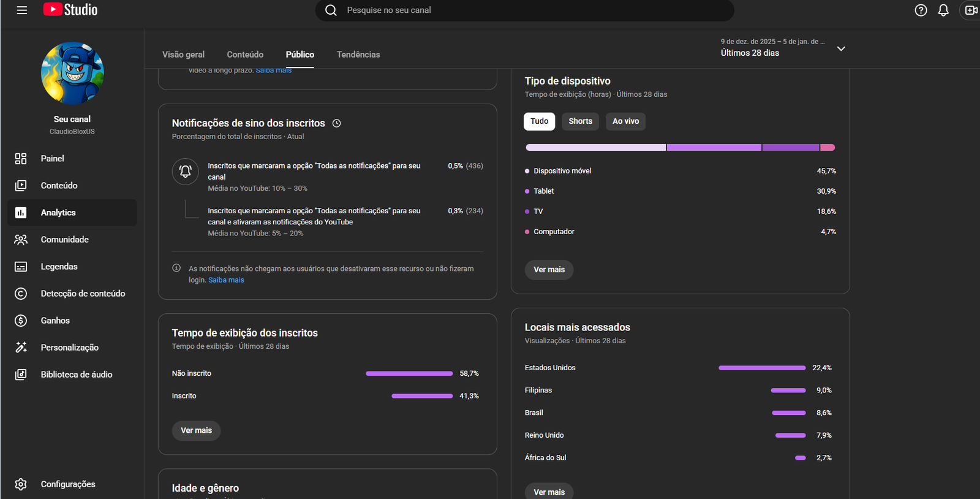This screenshot has width=980, height=499.
Task: Open Configurações gear in the sidebar
Action: [x=67, y=484]
